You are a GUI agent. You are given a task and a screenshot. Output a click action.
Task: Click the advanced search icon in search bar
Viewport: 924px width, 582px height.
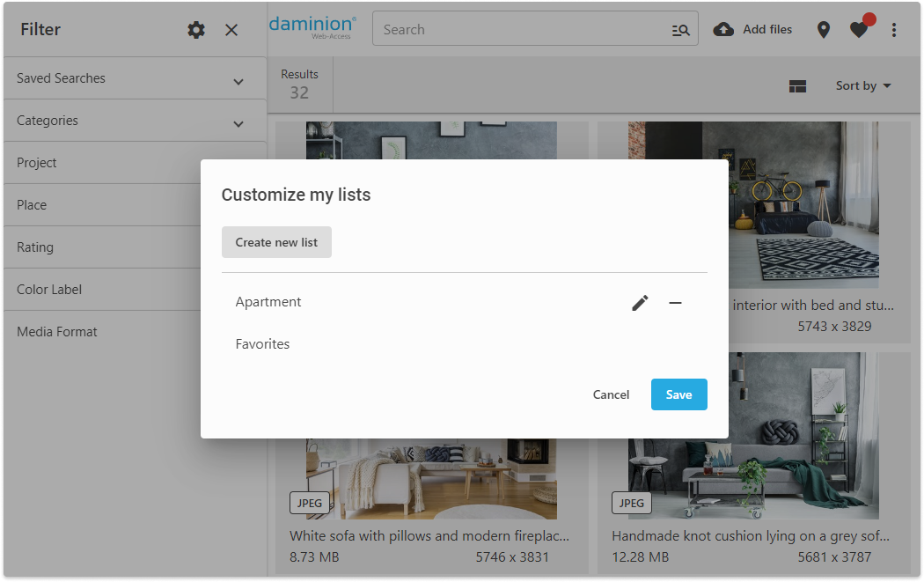pyautogui.click(x=680, y=30)
